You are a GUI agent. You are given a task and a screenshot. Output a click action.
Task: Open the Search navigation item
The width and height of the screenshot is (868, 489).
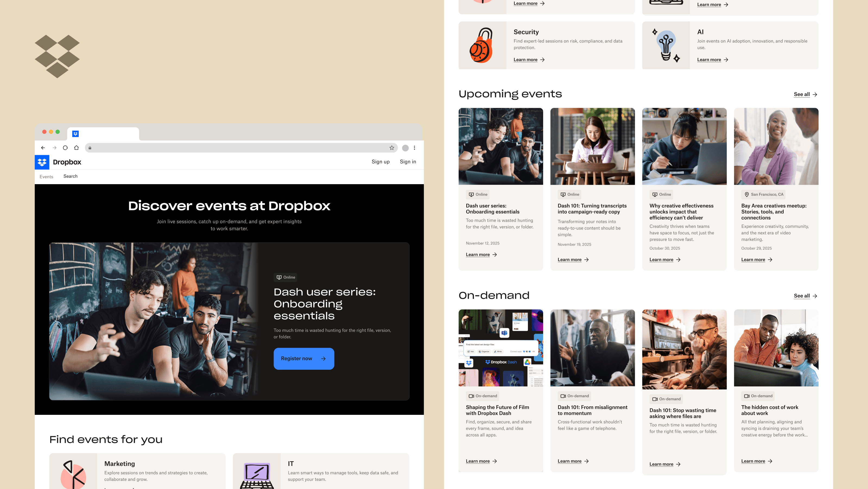(x=70, y=176)
